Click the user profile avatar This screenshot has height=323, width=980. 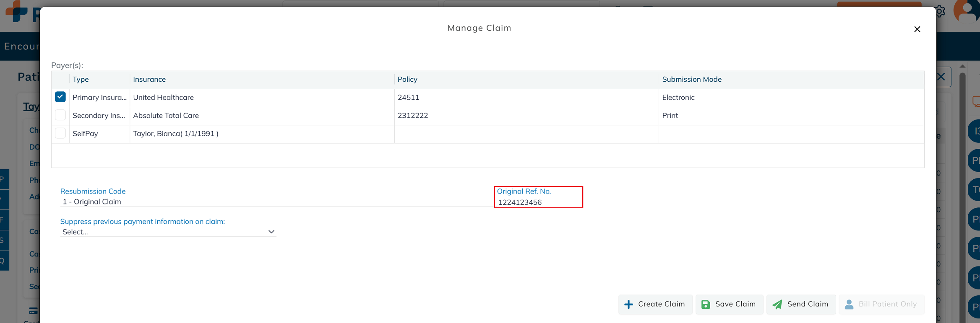coord(966,11)
